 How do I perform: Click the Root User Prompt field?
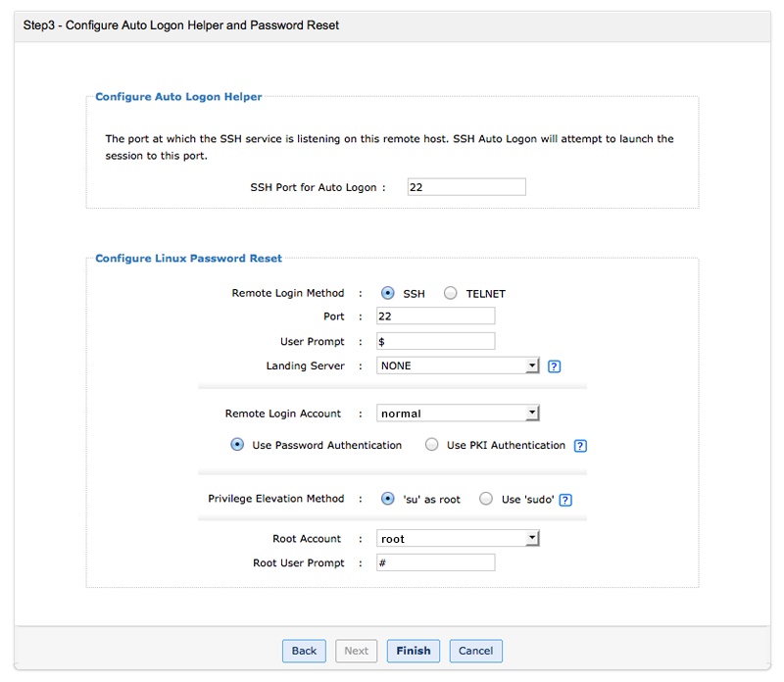(x=435, y=563)
